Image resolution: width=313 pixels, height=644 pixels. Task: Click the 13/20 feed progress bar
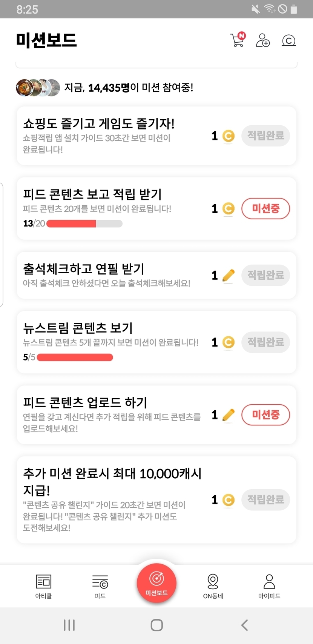tap(84, 223)
